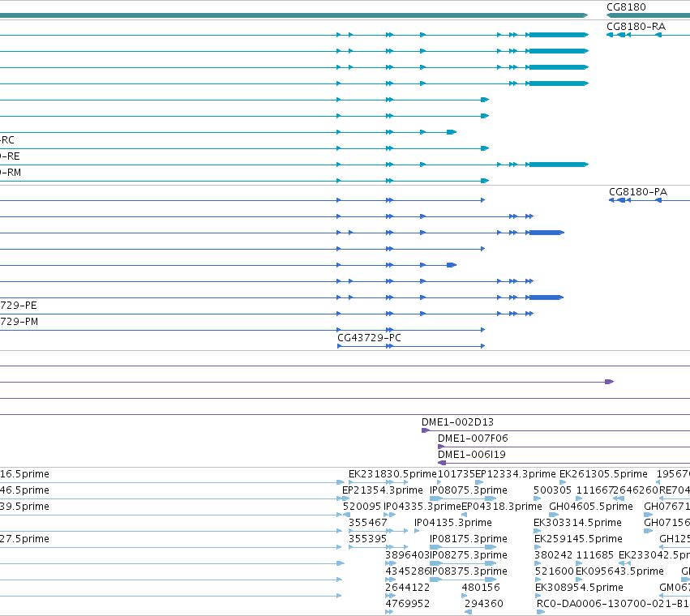The width and height of the screenshot is (690, 616).
Task: Click the CG43729-PC label
Action: tap(369, 337)
